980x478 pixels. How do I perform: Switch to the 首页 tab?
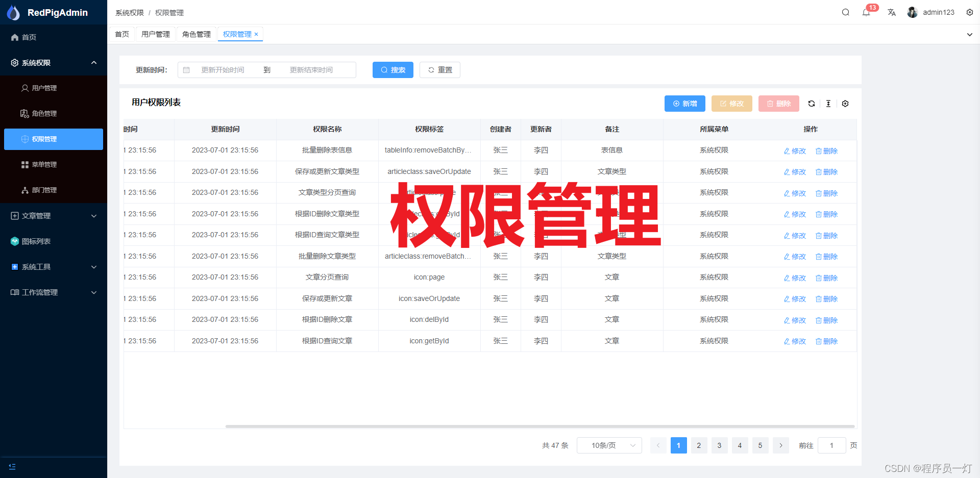click(x=122, y=34)
